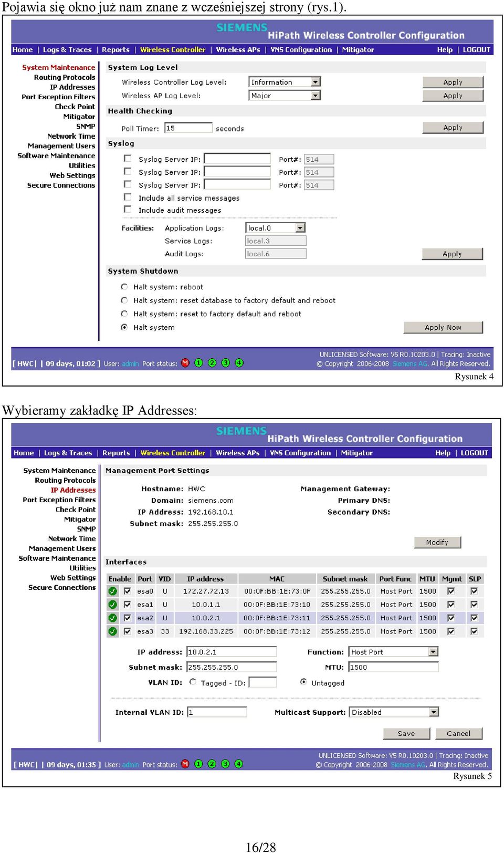
Task: Click Modify for Management Port Settings
Action: click(x=437, y=542)
